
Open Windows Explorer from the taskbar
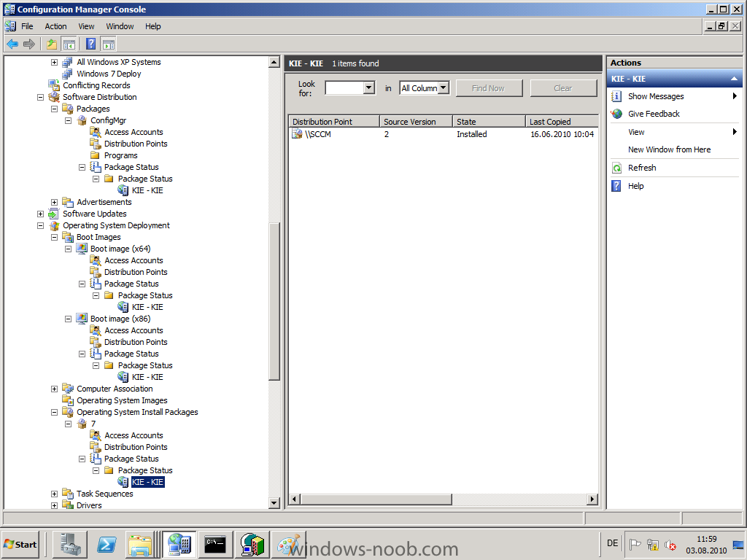[141, 544]
